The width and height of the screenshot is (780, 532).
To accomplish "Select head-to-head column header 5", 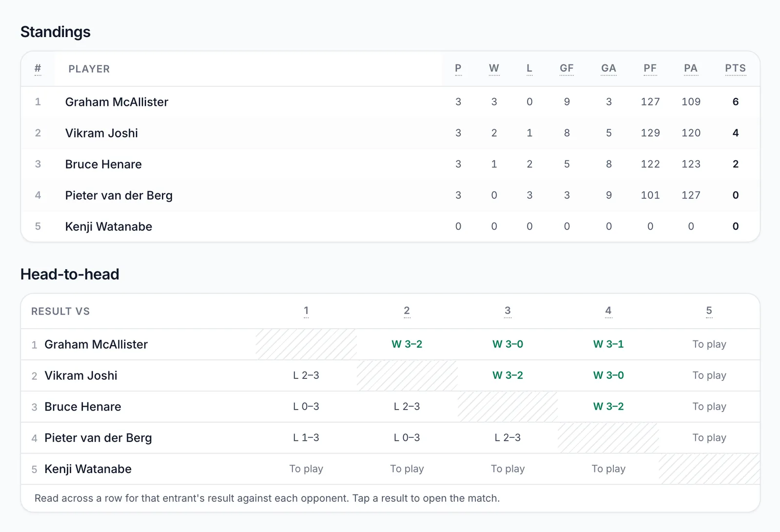I will click(x=709, y=311).
